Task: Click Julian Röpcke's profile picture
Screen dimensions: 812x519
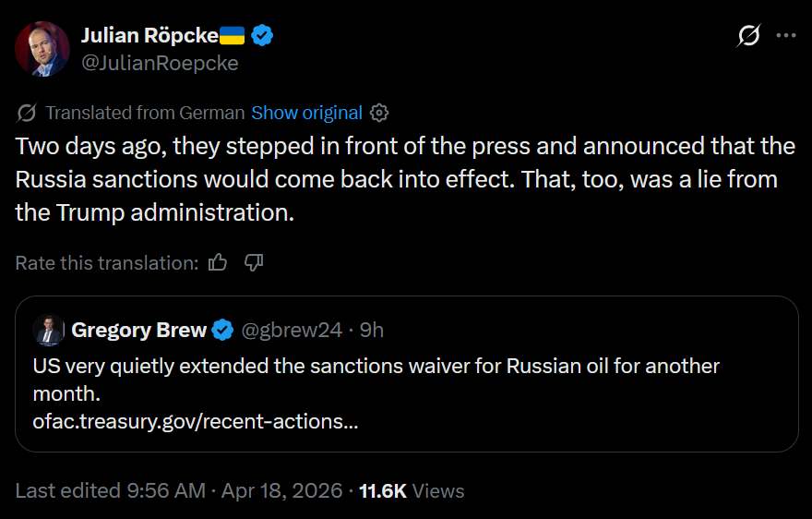Action: pyautogui.click(x=42, y=49)
